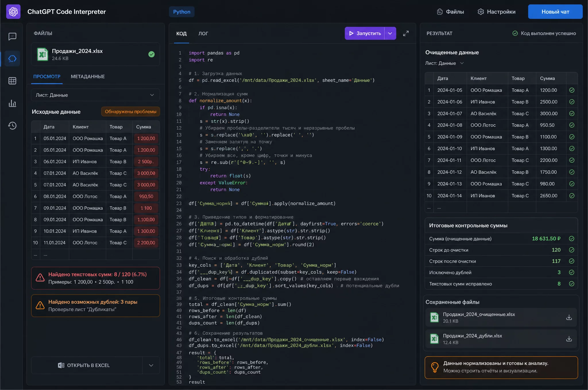Screen dimensions: 588x390
Task: Click the source cell '950,50'
Action: pos(146,196)
